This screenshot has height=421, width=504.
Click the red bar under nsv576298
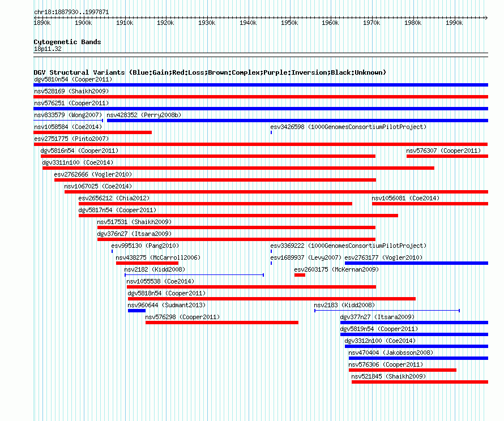(x=222, y=323)
